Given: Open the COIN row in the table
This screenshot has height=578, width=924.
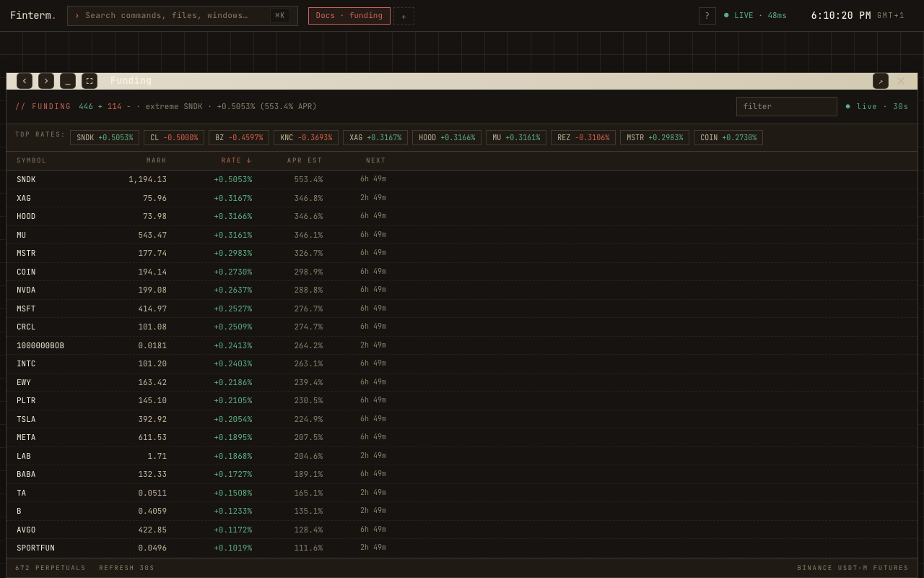Looking at the screenshot, I should click(462, 272).
